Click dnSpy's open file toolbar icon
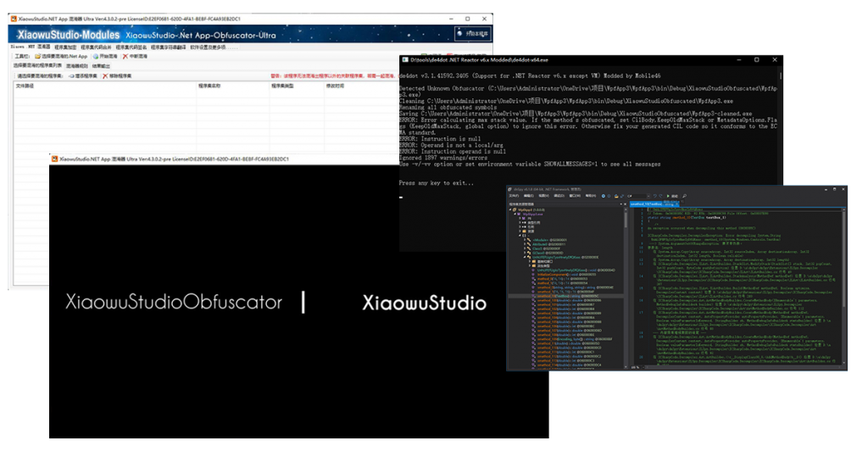Viewport: 868px width, 463px height. 616,196
